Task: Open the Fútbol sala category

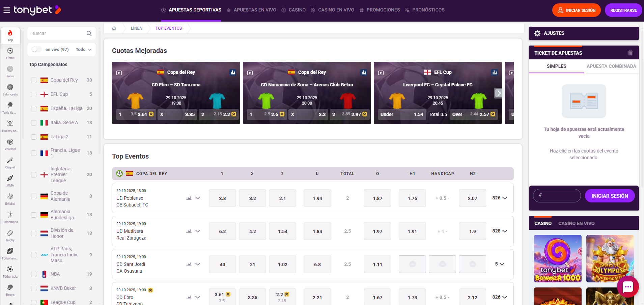Action: 10,272
